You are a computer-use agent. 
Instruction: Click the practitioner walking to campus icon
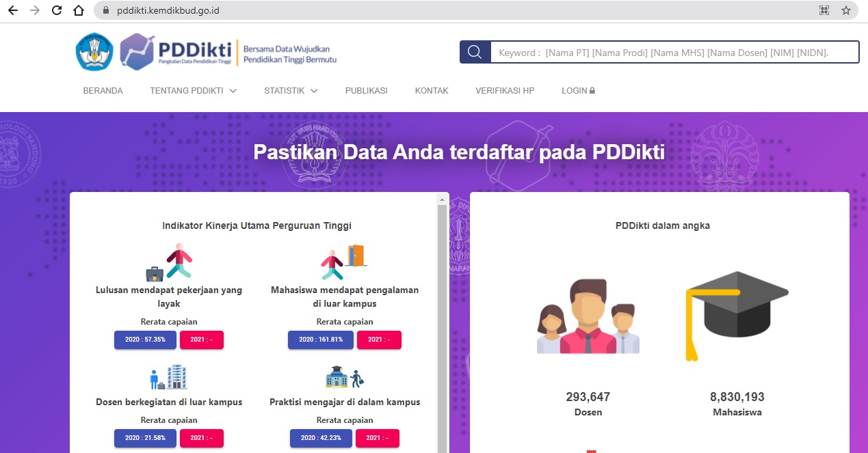[x=345, y=376]
